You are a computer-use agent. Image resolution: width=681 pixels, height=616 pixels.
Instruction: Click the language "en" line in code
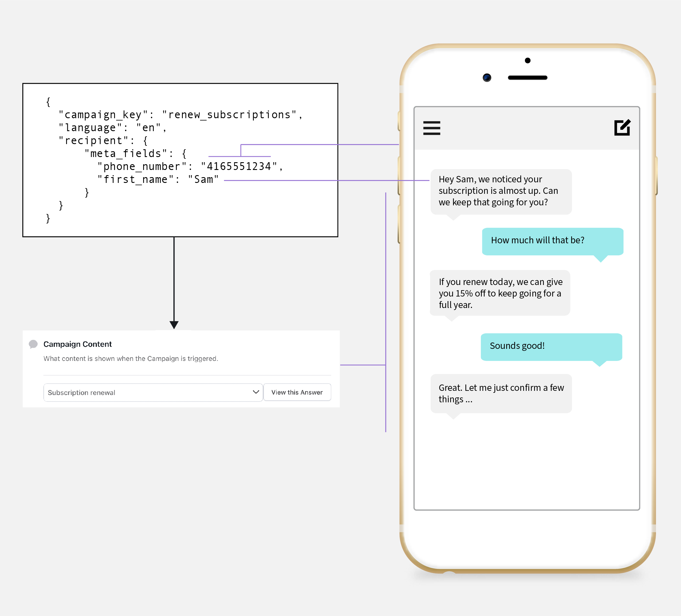coord(112,128)
